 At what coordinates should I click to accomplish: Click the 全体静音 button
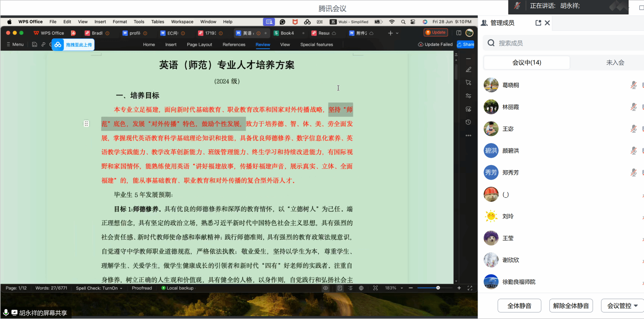pyautogui.click(x=519, y=306)
